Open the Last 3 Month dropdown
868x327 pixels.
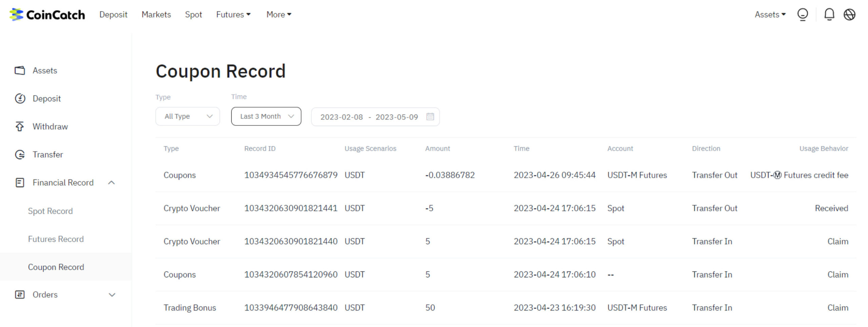click(266, 117)
